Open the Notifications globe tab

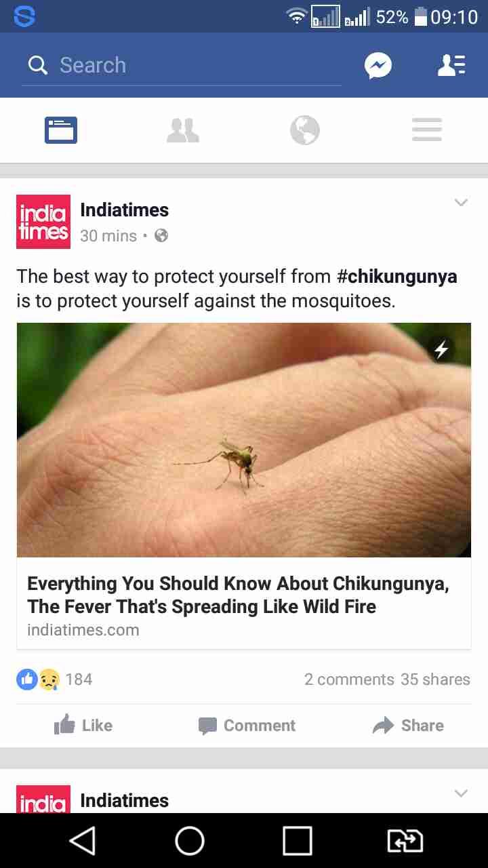pos(305,130)
